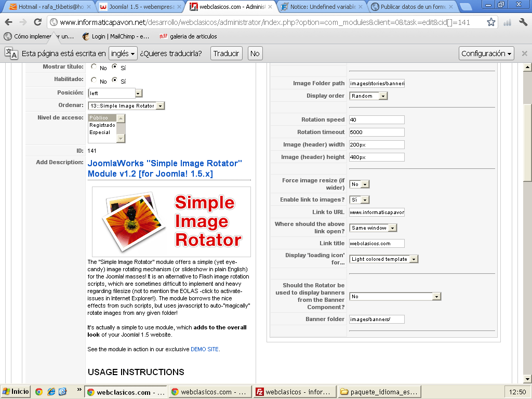The image size is (532, 399).
Task: Click the Image (header) width field
Action: (377, 145)
